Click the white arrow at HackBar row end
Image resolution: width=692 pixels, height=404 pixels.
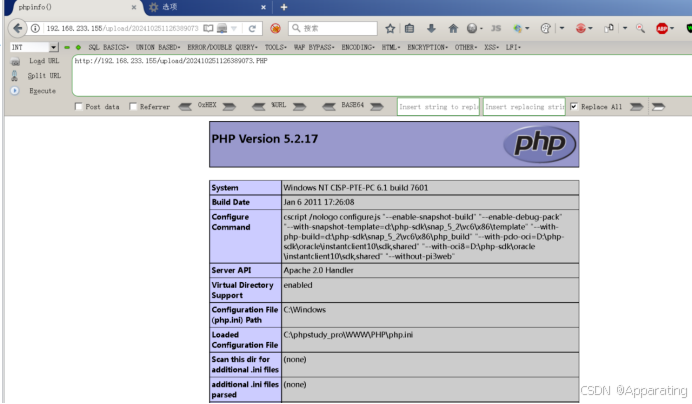tap(658, 107)
